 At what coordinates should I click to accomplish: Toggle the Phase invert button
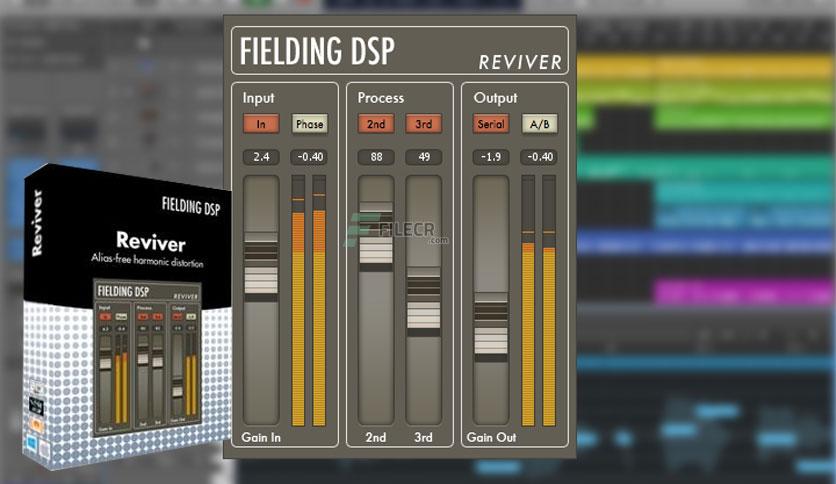pos(309,124)
